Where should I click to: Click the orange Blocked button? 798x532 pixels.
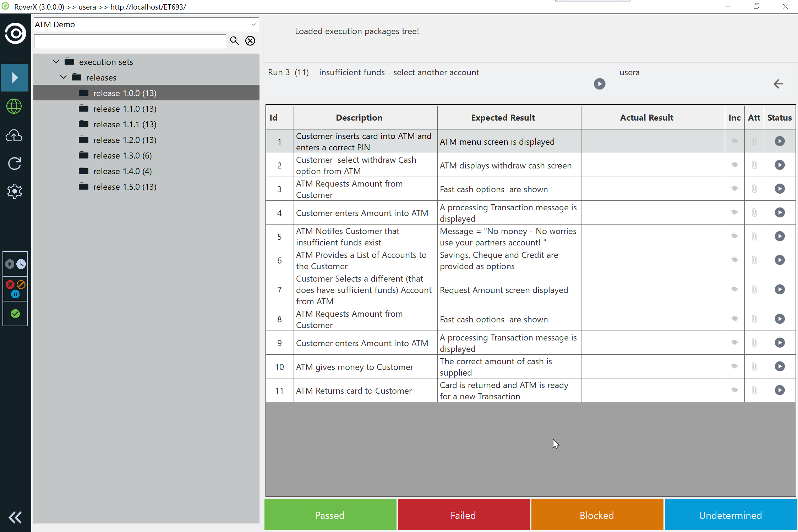tap(597, 515)
